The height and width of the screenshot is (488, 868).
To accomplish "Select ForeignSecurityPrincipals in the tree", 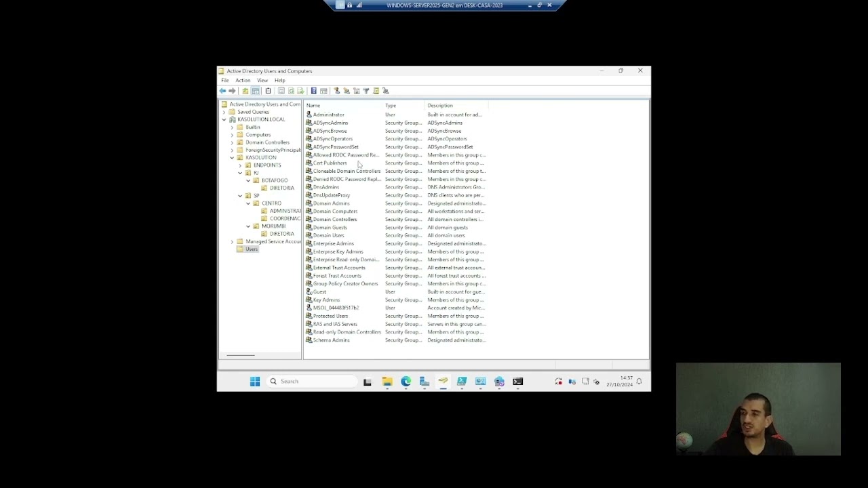I will (273, 150).
